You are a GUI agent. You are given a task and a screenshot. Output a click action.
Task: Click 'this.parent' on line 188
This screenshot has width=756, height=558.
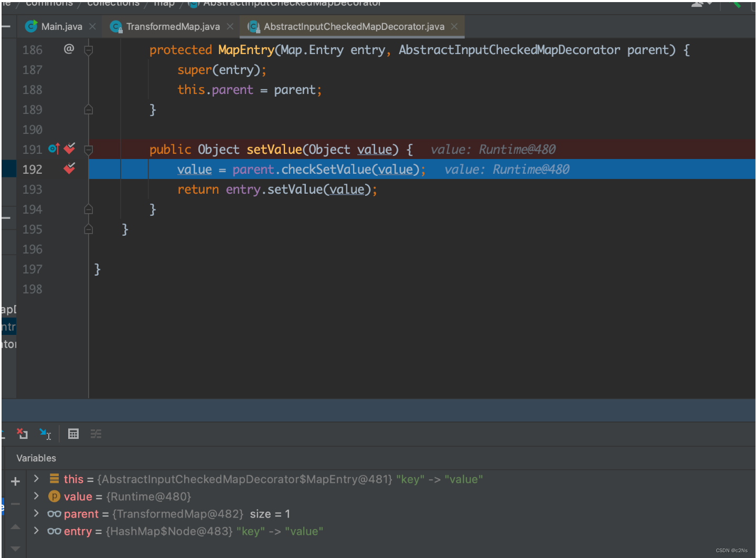pyautogui.click(x=215, y=90)
